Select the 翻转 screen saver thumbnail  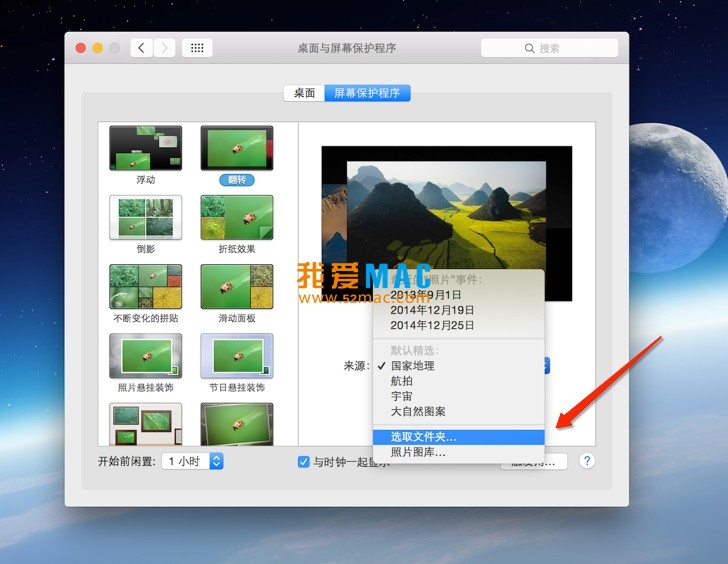coord(237,148)
